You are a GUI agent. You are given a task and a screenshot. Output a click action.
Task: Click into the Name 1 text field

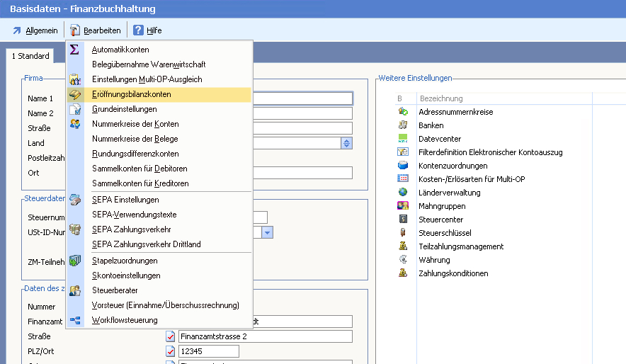(303, 98)
